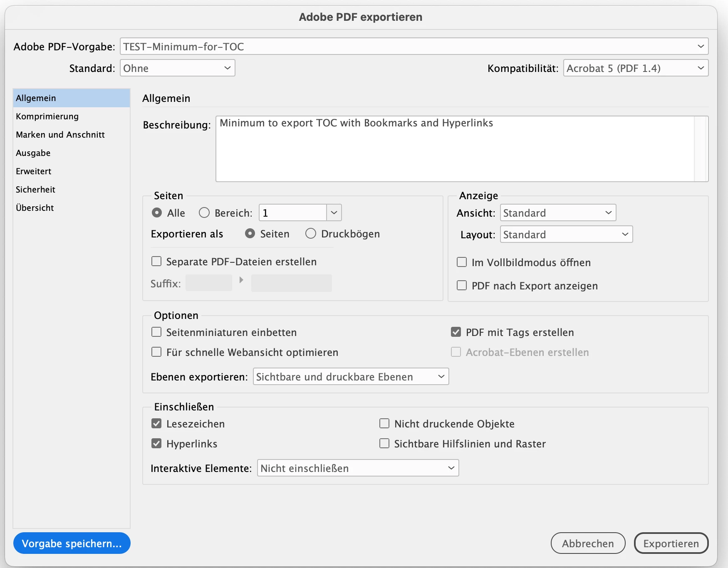
Task: Uncheck PDF mit Tags erstellen
Action: [x=456, y=332]
